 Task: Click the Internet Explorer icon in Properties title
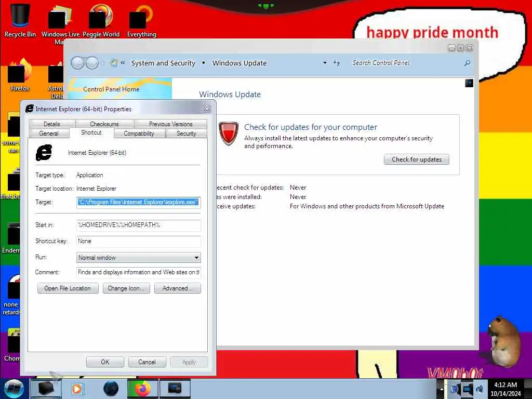[30, 109]
